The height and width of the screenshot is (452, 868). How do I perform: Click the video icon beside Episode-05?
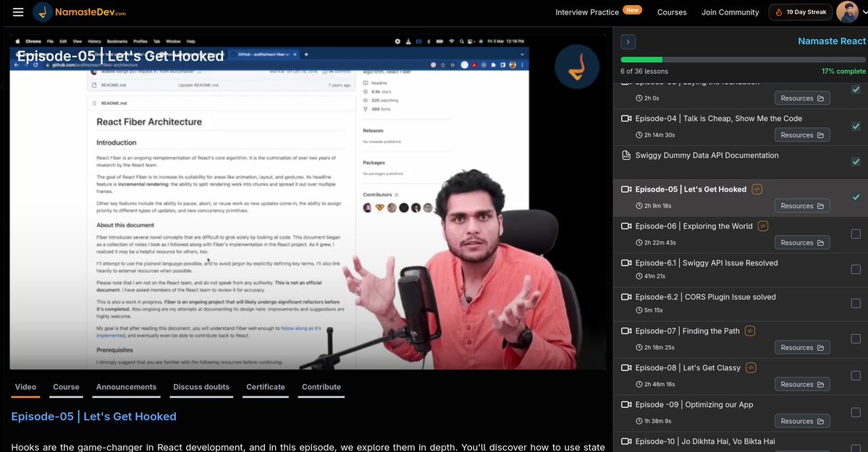tap(626, 189)
